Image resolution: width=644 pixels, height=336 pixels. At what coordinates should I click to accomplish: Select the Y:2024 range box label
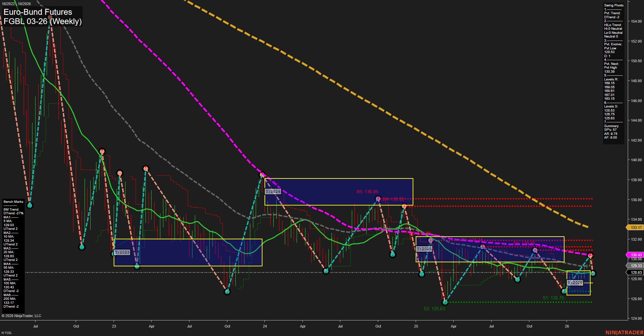tap(273, 191)
